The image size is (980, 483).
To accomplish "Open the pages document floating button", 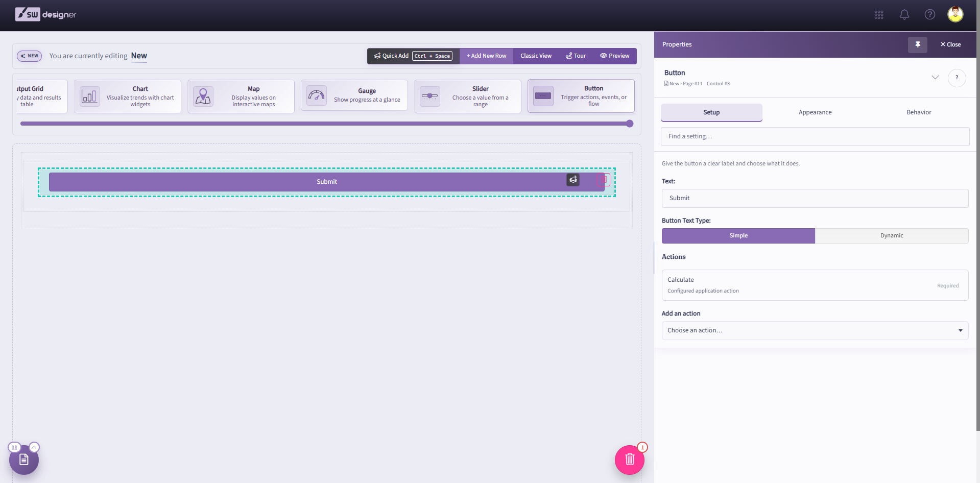I will (x=24, y=460).
